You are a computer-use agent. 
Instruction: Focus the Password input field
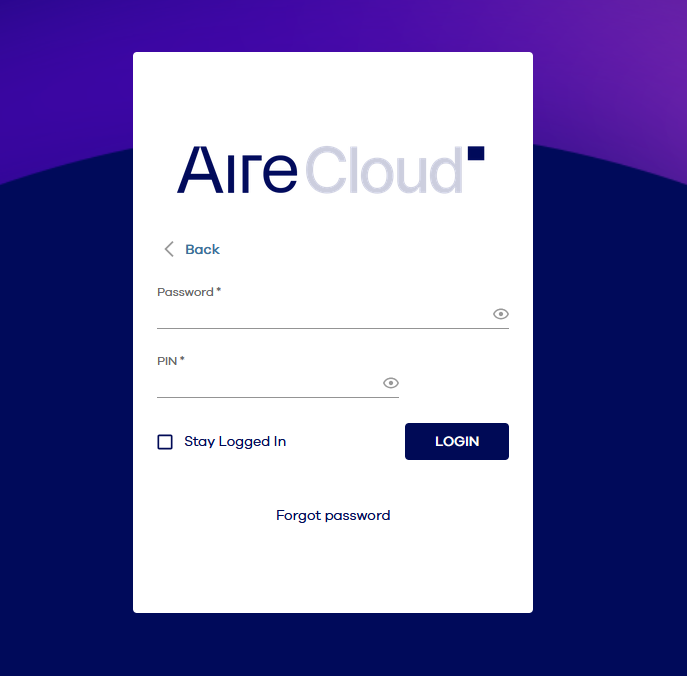(x=322, y=314)
